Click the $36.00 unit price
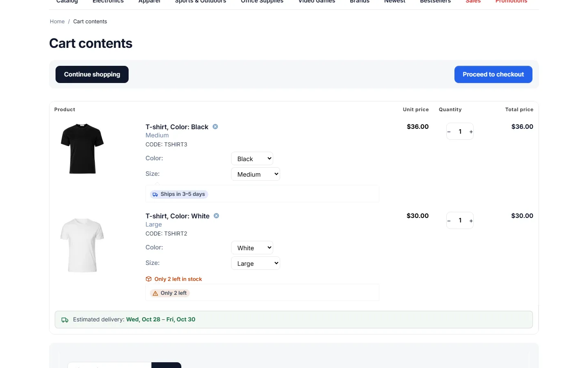Screen dimensions: 588x368 point(418,127)
